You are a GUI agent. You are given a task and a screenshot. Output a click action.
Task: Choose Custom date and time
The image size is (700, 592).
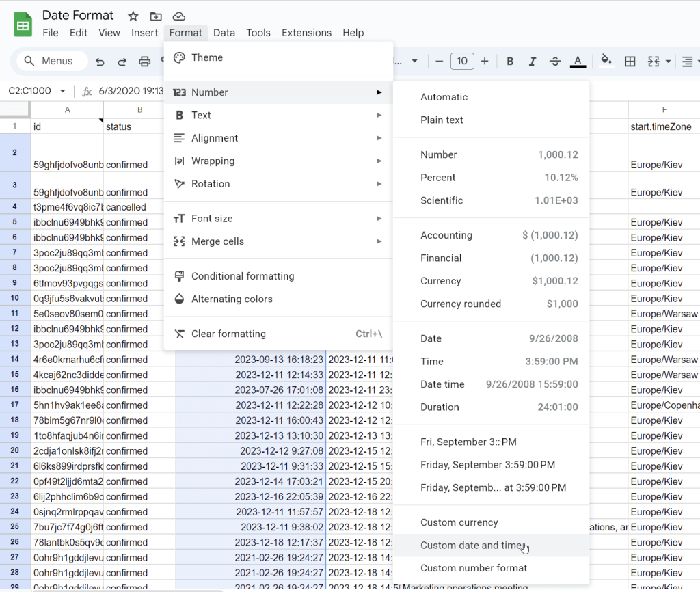tap(491, 545)
